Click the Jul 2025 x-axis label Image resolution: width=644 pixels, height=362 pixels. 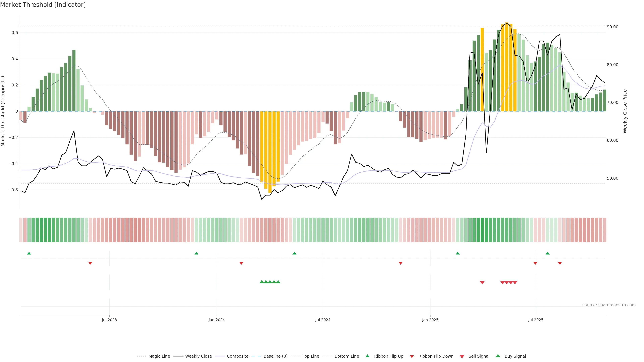(536, 320)
